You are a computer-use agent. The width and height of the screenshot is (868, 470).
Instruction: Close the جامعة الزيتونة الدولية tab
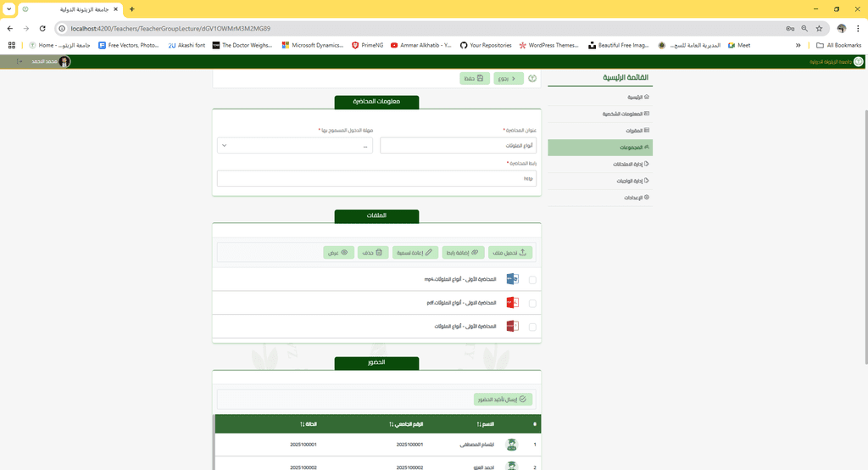(x=115, y=8)
